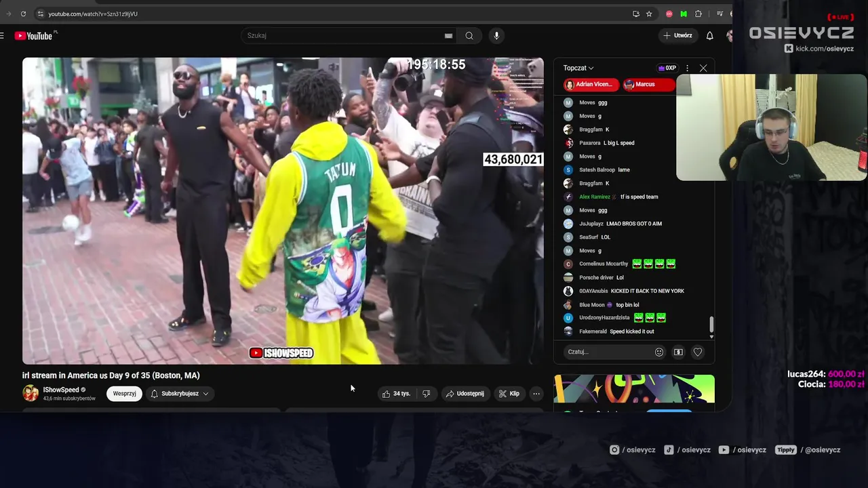This screenshot has height=488, width=868.
Task: Open IShowSpeed channel avatar
Action: click(31, 393)
